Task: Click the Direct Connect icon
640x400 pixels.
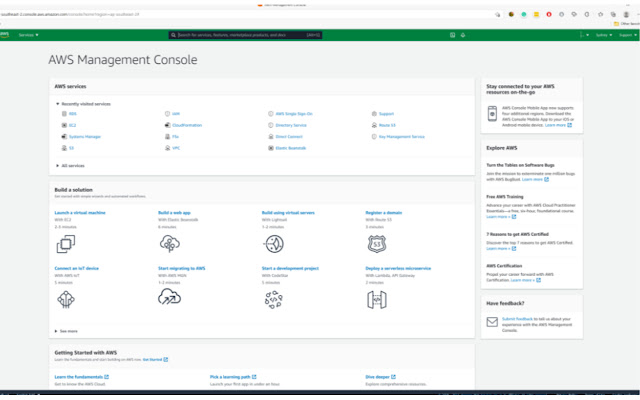Action: click(x=271, y=137)
